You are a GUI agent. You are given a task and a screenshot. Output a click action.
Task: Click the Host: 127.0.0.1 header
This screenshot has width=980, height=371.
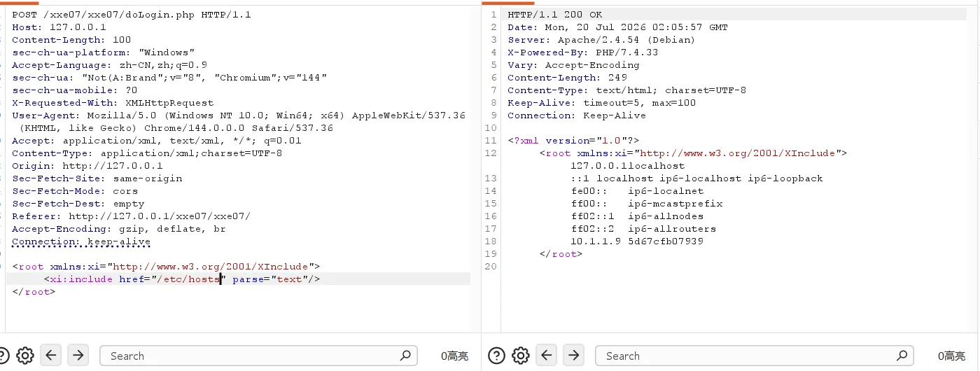(x=59, y=27)
